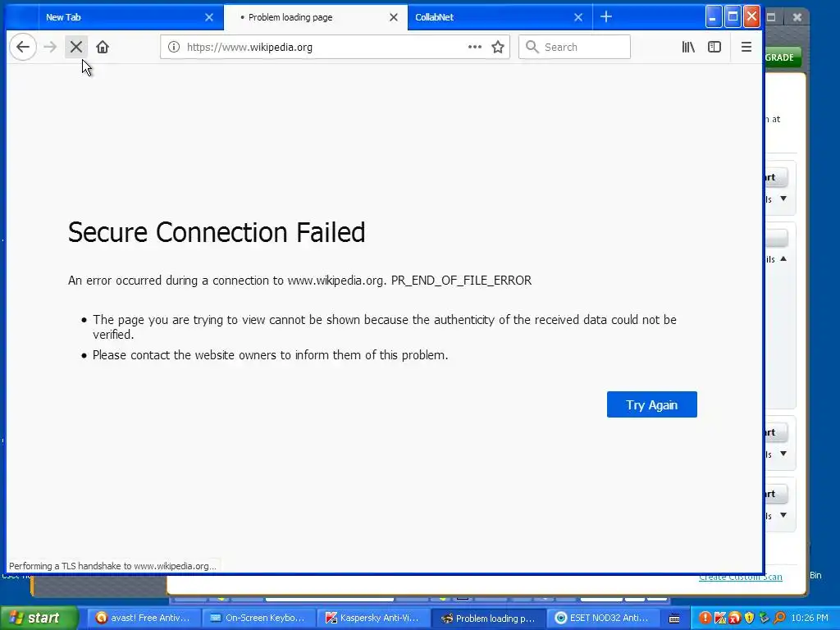Click the PR_END_OF_FILE_ERROR error text

461,281
